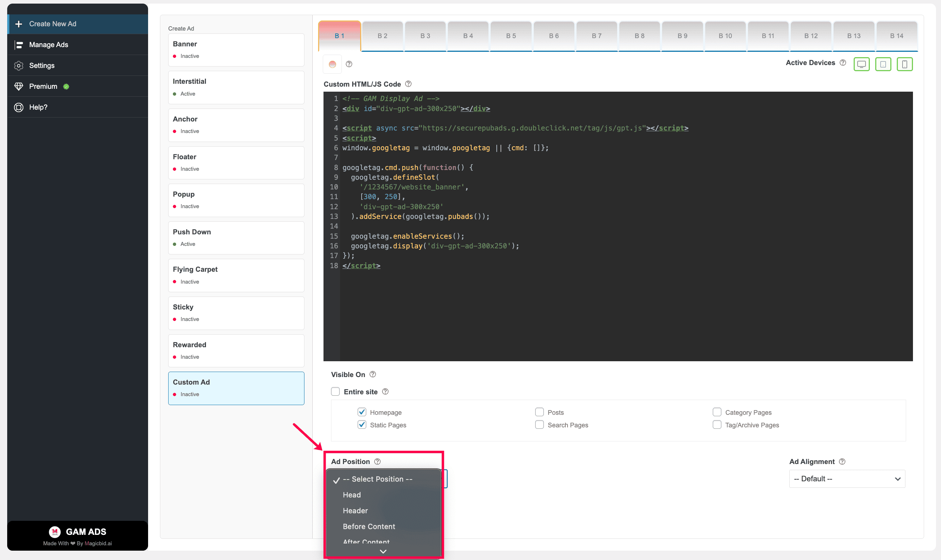Click help icon beside Ad Position
Screen dimensions: 941x560
377,461
